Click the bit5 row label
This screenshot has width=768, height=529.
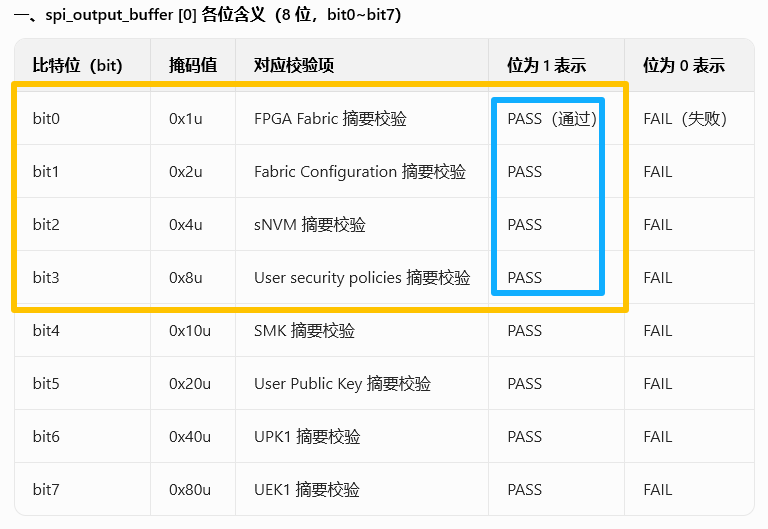46,384
